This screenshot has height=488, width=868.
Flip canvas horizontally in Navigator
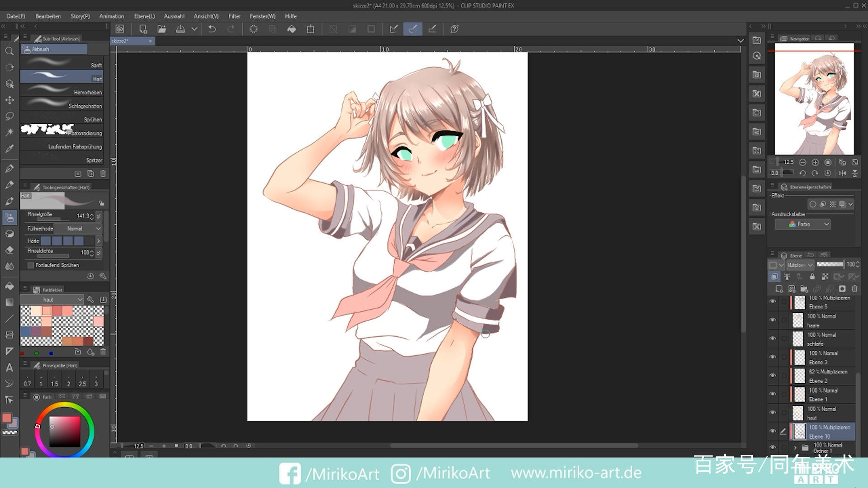pos(842,173)
